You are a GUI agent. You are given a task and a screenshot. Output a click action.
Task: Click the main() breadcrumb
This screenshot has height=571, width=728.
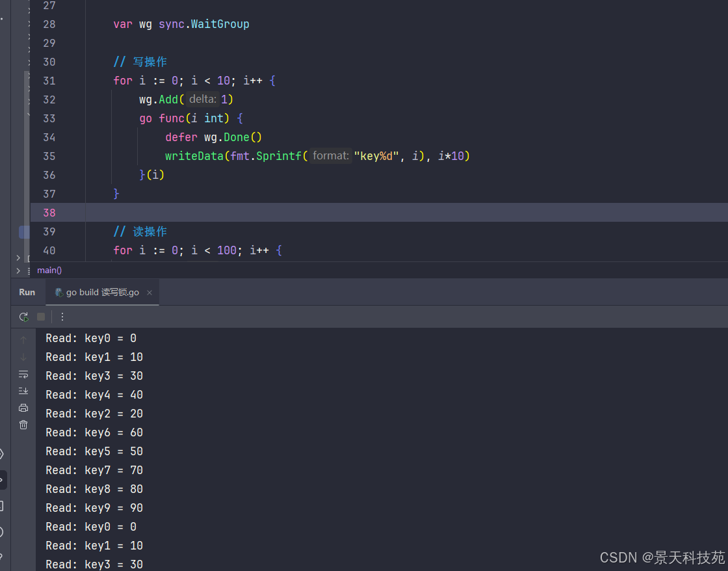pyautogui.click(x=49, y=270)
